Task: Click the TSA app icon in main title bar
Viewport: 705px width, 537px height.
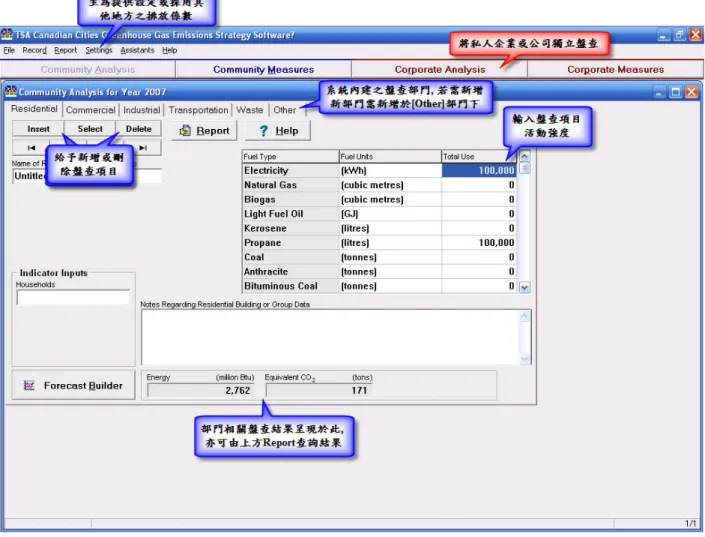Action: (x=7, y=35)
